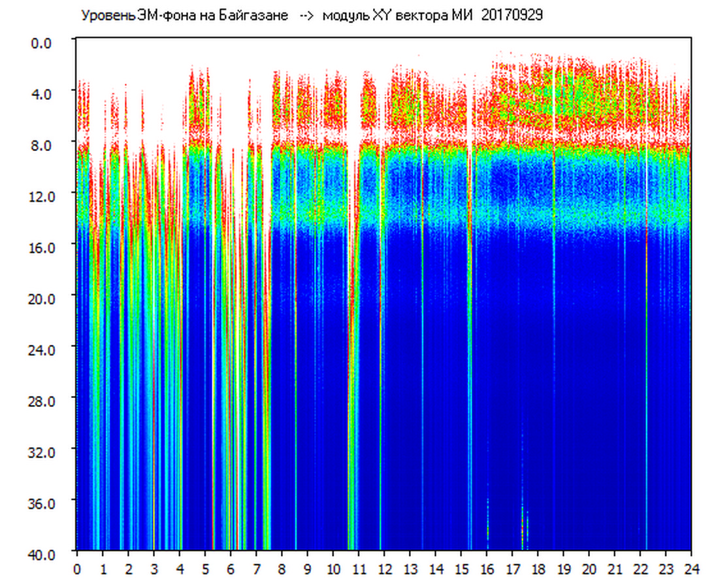Click hour '5' on the horizontal axis
The image size is (716, 588).
[x=205, y=568]
